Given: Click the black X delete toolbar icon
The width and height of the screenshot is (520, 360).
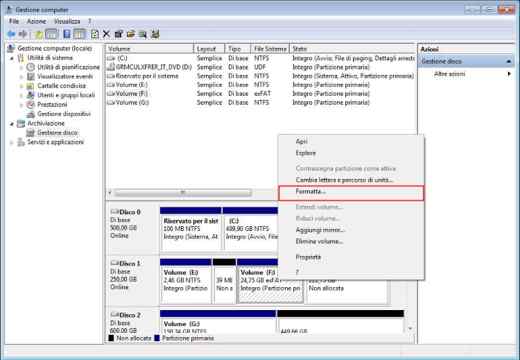Looking at the screenshot, I should click(106, 34).
